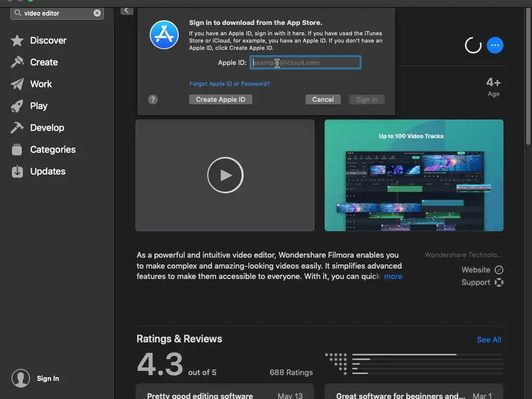Click the Create Apple ID button

[x=220, y=99]
